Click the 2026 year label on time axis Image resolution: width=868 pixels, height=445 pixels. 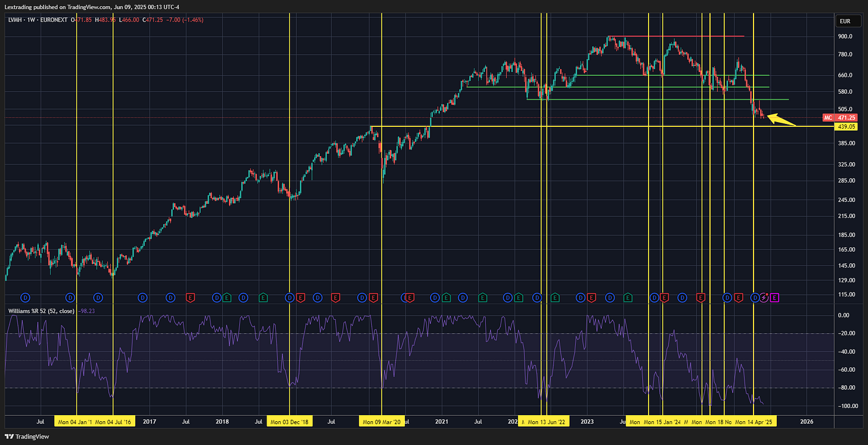pos(806,421)
